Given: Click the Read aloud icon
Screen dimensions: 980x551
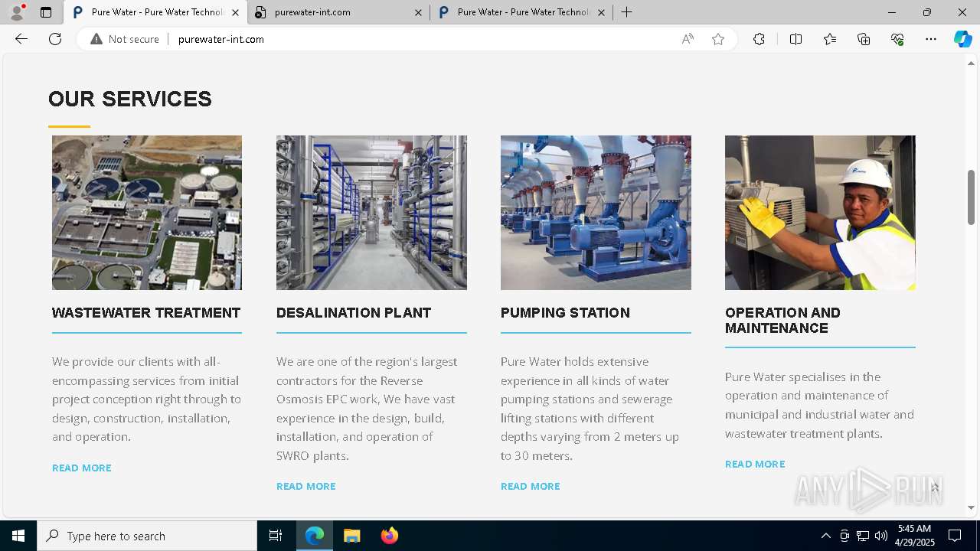Looking at the screenshot, I should (x=688, y=39).
